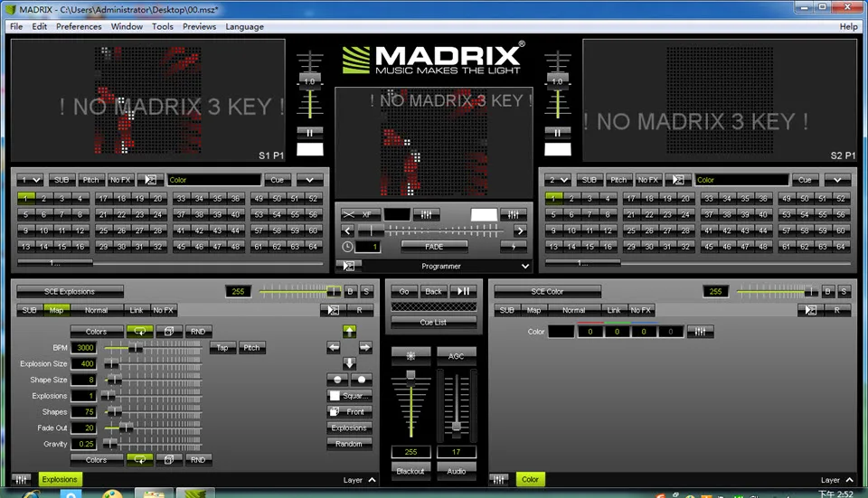The height and width of the screenshot is (498, 868).
Task: Toggle AGC audio gain control
Action: (456, 356)
